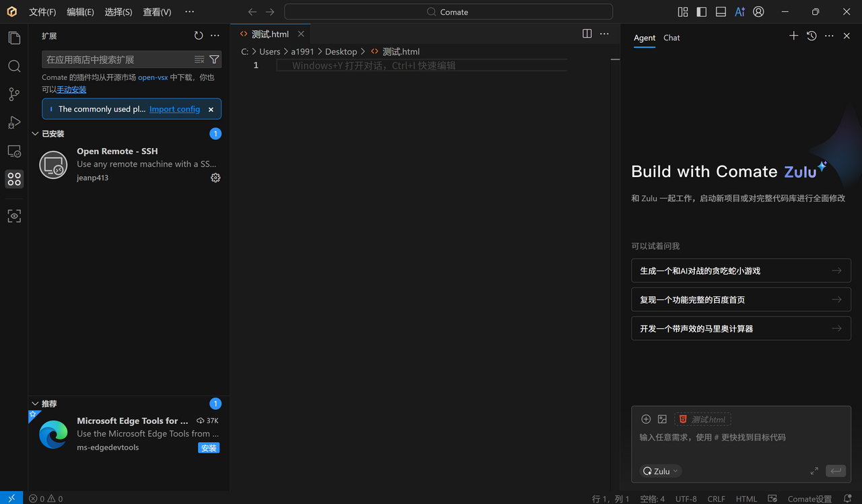Toggle the bottom panel layout
862x504 pixels.
click(x=721, y=12)
